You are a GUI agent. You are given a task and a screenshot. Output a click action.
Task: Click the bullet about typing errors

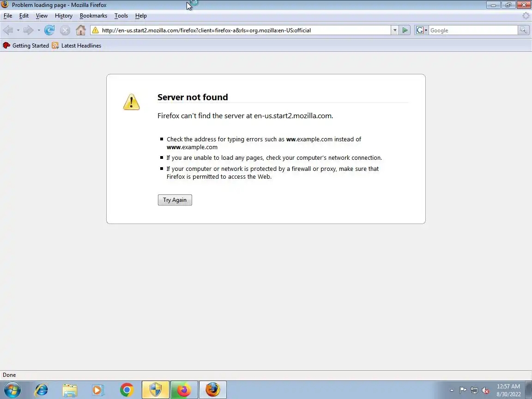[264, 143]
